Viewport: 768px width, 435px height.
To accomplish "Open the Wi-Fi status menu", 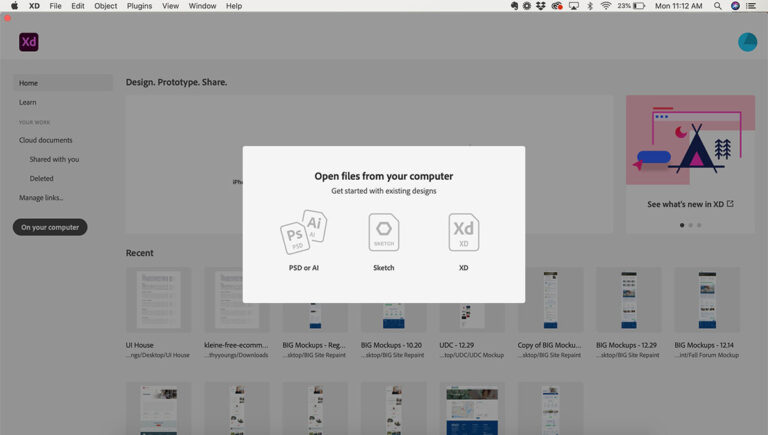I will click(606, 6).
